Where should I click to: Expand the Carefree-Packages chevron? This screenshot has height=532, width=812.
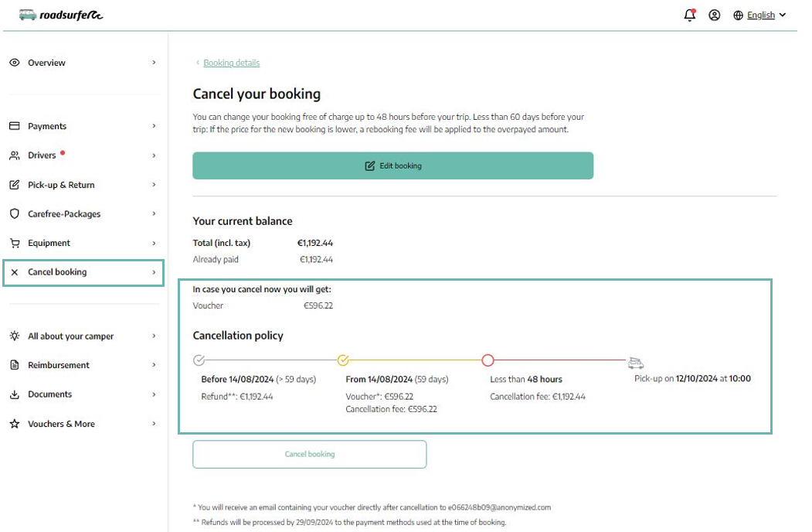(x=154, y=213)
